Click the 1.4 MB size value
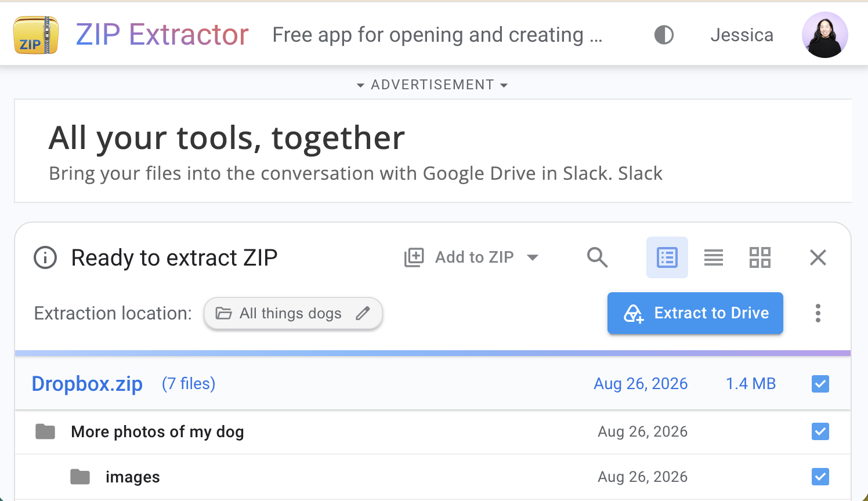 pos(751,384)
